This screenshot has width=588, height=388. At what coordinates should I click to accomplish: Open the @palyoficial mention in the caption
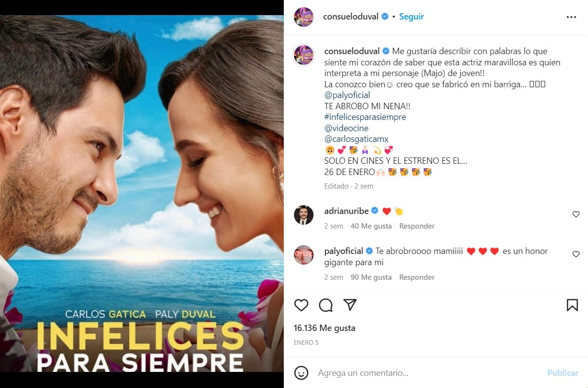(347, 95)
